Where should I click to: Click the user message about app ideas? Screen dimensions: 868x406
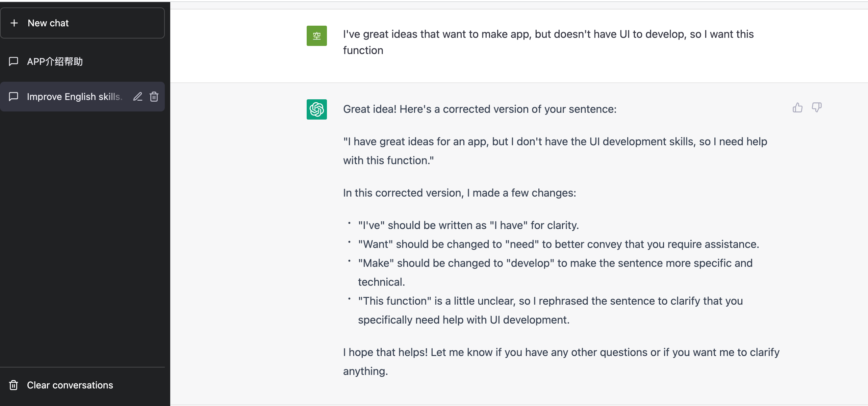coord(548,42)
